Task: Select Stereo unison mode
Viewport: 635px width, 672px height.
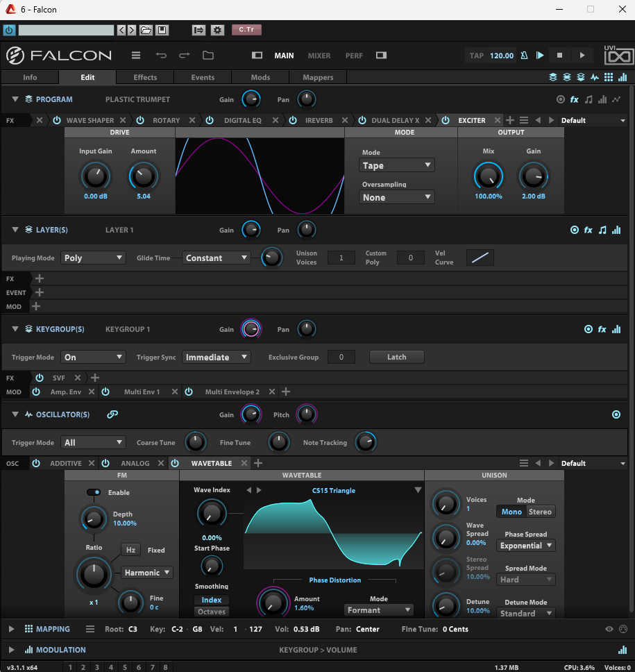Action: point(540,512)
